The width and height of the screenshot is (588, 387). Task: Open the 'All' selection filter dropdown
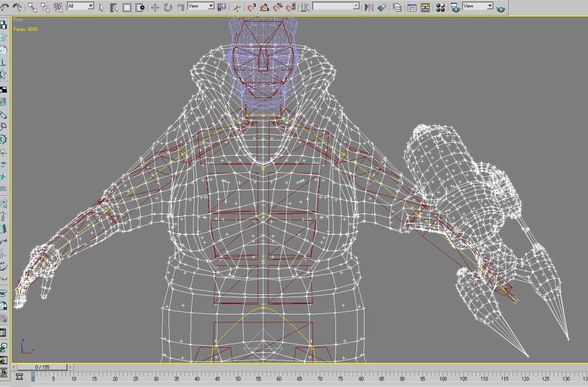click(x=80, y=6)
